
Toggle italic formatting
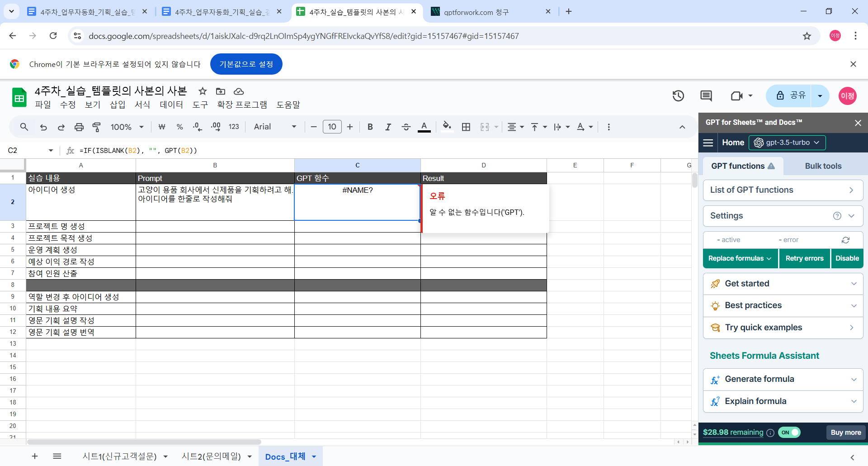point(388,127)
